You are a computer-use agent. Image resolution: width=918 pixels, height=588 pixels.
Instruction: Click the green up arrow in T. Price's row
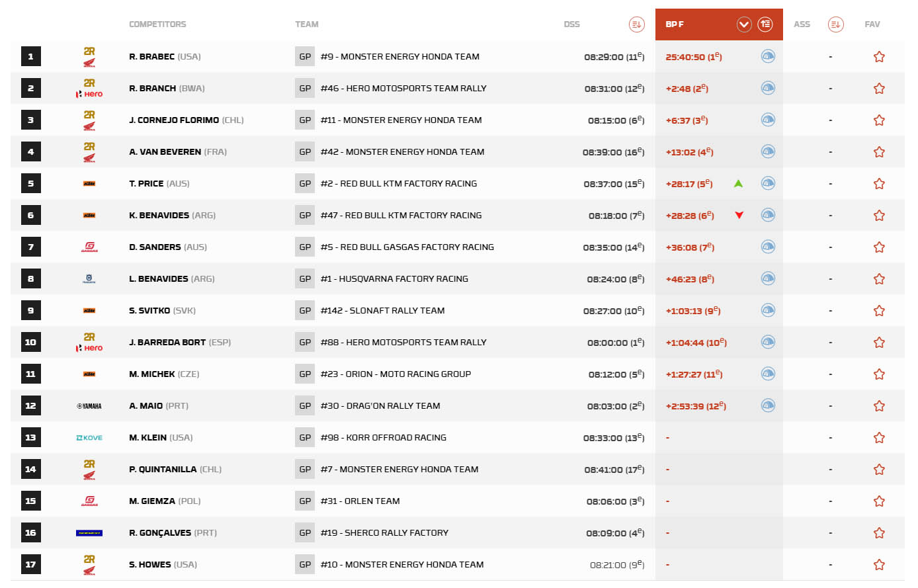738,183
